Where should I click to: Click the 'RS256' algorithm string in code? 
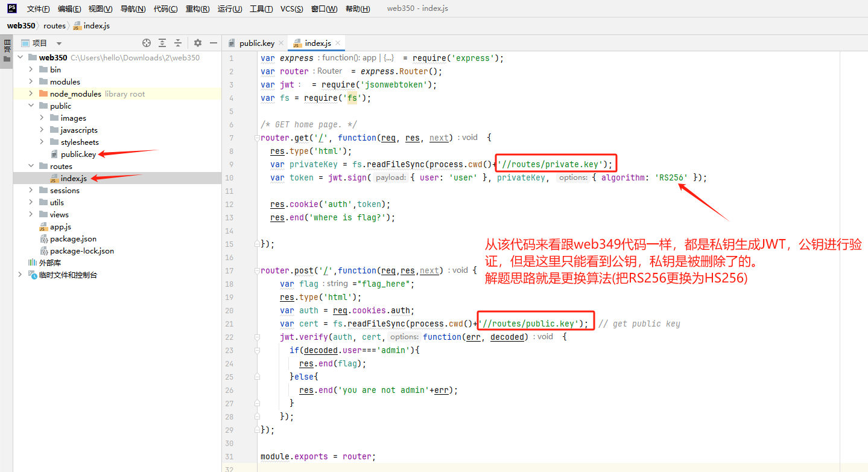click(671, 177)
